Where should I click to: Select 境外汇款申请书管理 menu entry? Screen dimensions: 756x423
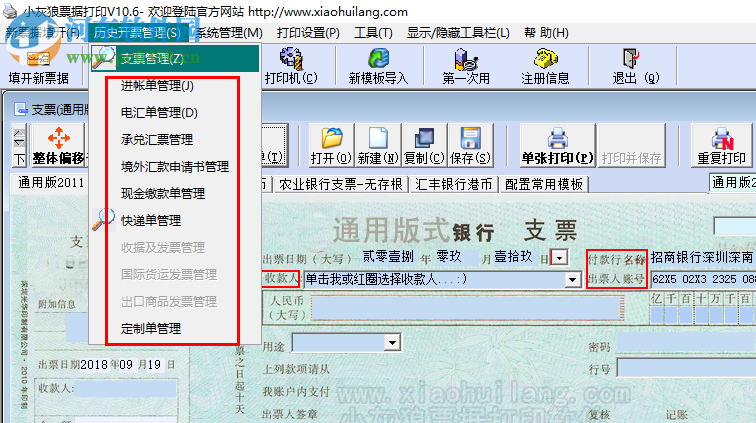click(175, 167)
